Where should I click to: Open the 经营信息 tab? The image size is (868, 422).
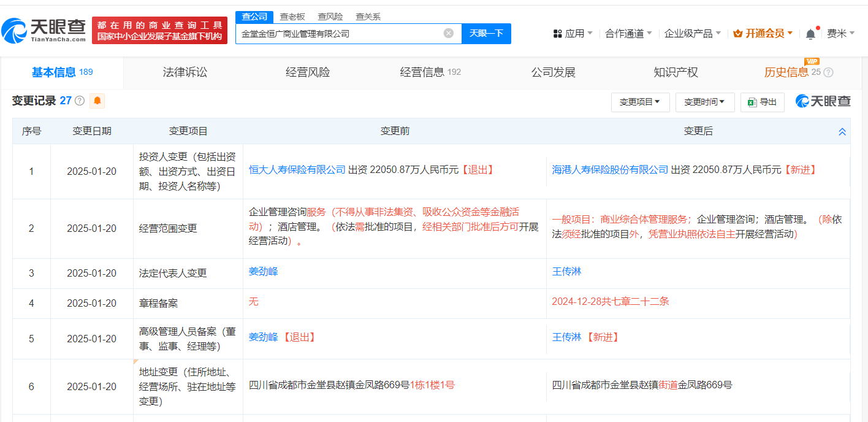coord(430,72)
